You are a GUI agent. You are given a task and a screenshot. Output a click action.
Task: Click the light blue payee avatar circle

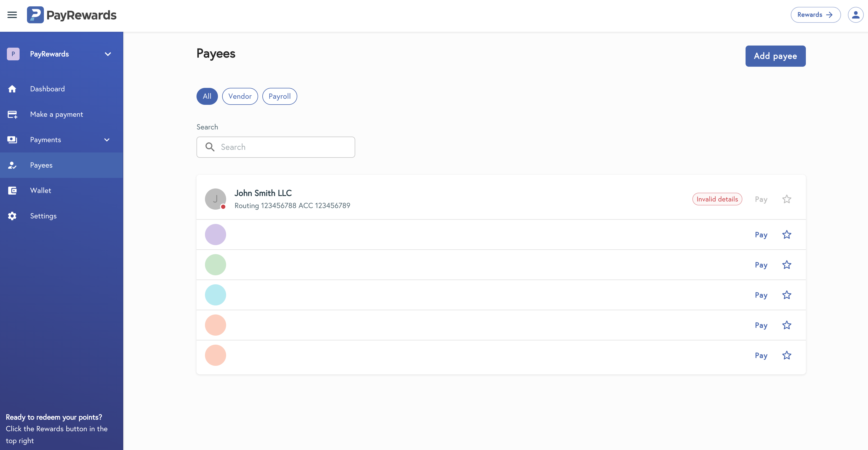pos(215,295)
